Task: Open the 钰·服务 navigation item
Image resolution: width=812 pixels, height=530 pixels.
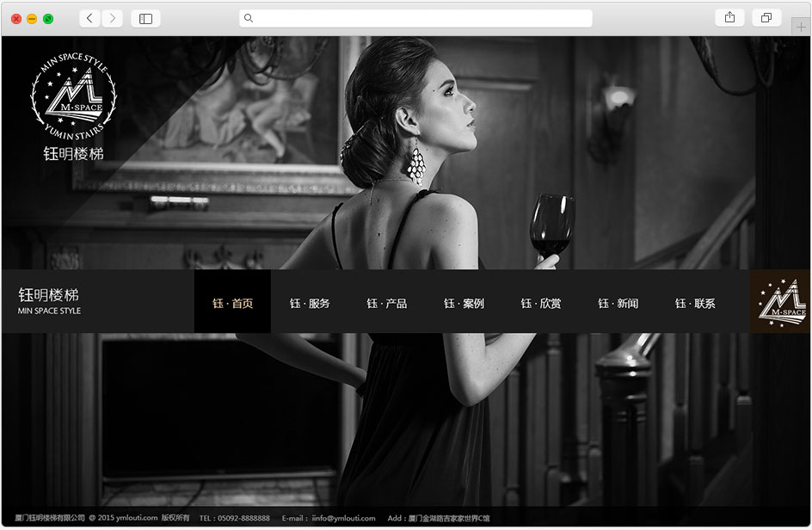Action: (310, 304)
